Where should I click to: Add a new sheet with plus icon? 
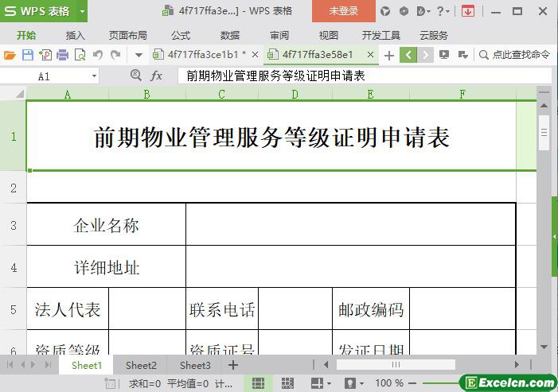point(233,365)
